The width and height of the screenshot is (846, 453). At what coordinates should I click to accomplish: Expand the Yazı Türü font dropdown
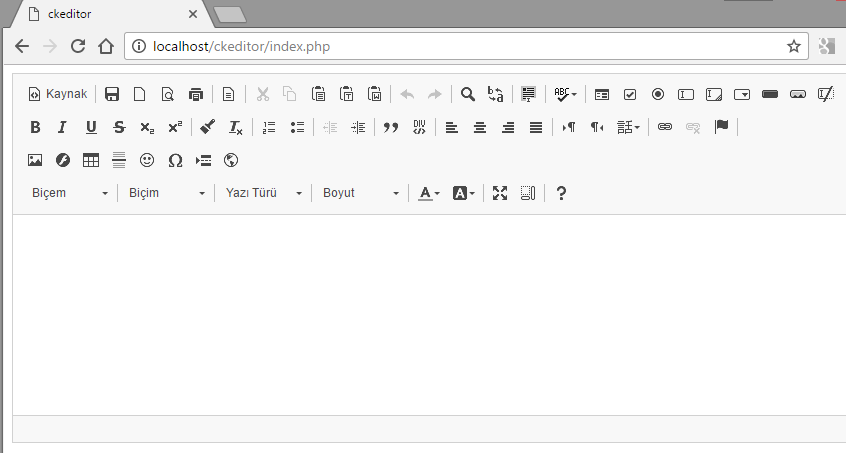tap(263, 193)
